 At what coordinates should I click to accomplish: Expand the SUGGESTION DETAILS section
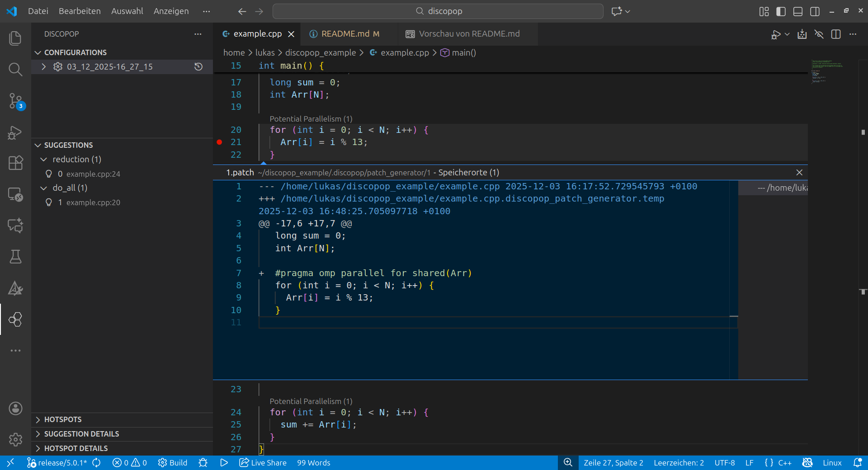122,434
